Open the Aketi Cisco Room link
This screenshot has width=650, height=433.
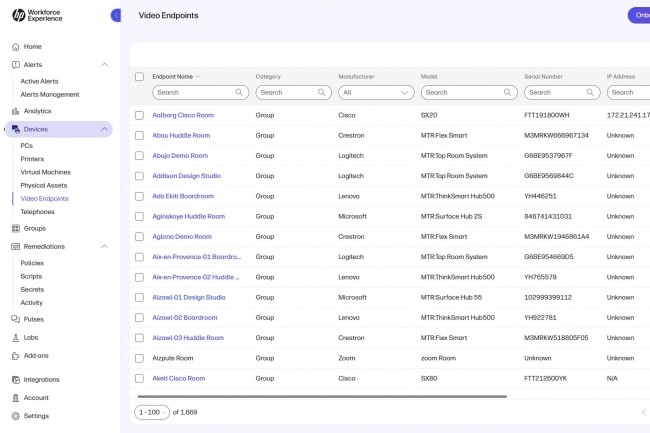(x=178, y=378)
